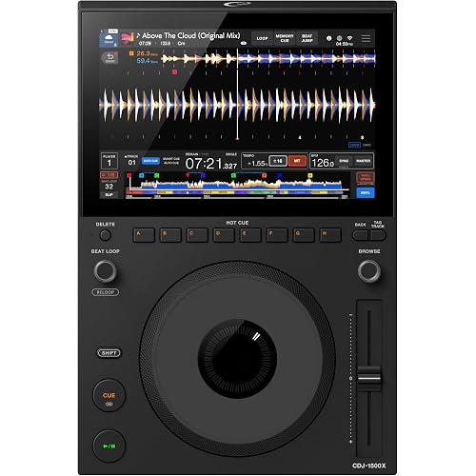
Task: Tap the PLAYER 1 number box
Action: click(x=109, y=161)
